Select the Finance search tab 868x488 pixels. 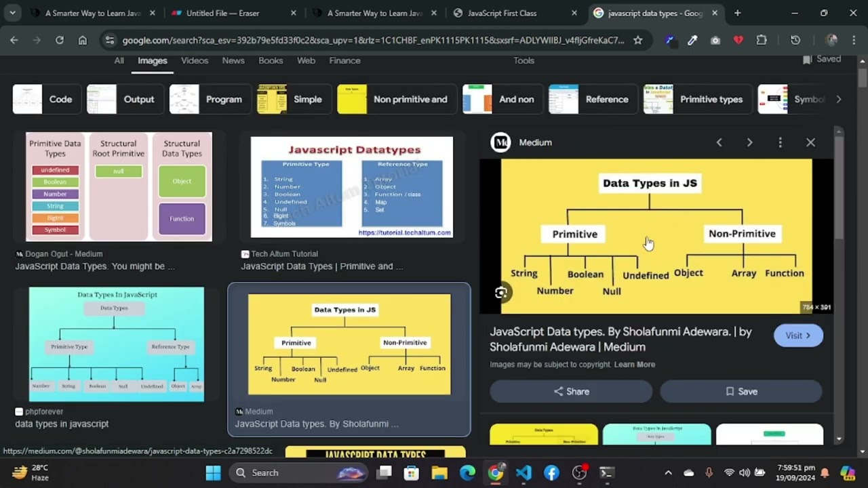tap(344, 60)
